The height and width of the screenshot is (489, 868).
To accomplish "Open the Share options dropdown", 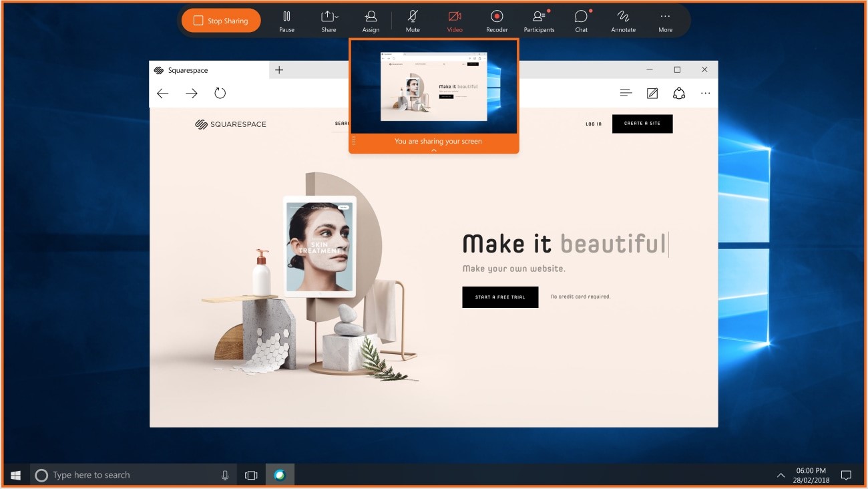I will coord(329,21).
